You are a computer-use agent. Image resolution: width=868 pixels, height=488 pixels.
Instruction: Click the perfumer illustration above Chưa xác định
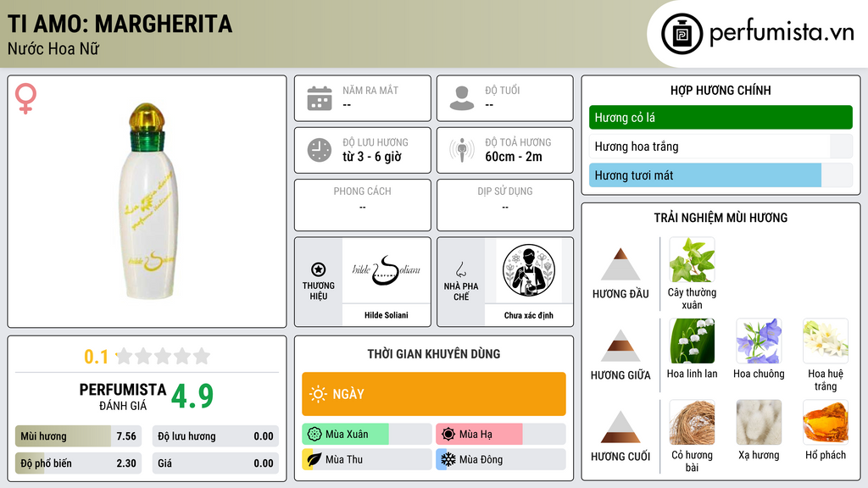(529, 270)
